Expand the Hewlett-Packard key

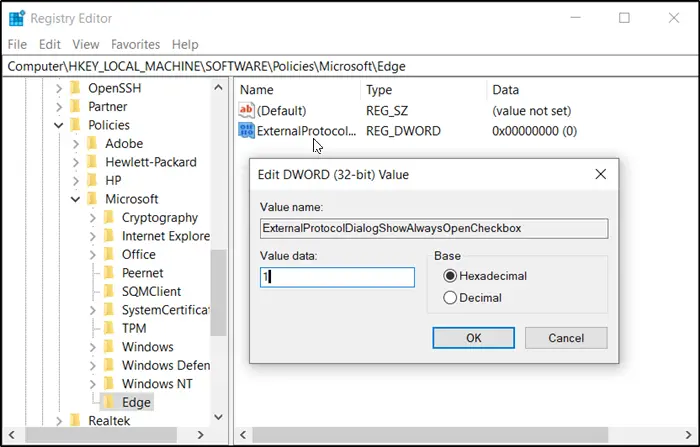[75, 162]
